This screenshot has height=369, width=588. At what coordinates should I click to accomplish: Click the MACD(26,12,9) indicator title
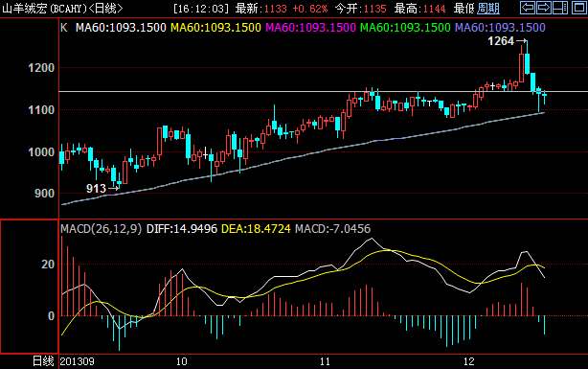click(x=102, y=229)
